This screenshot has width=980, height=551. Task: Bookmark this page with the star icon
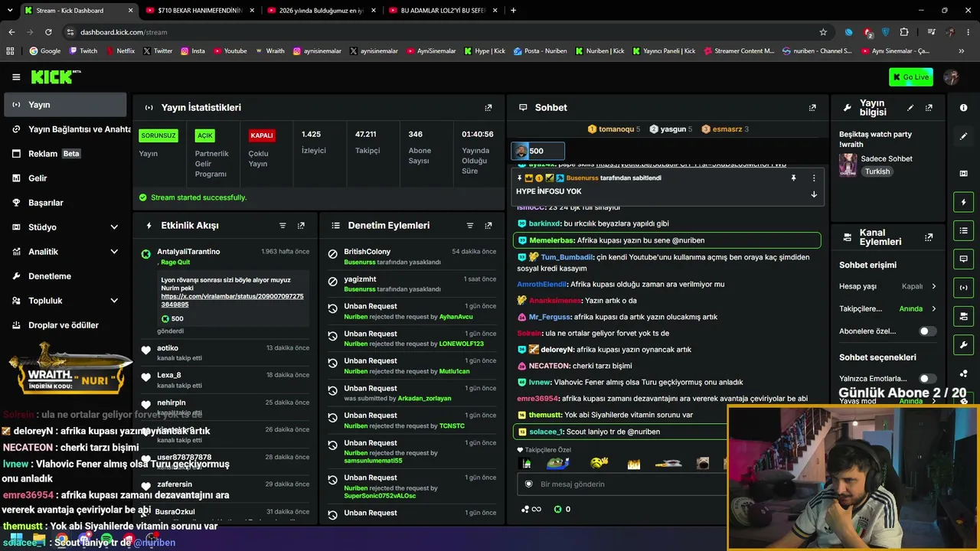(x=823, y=32)
